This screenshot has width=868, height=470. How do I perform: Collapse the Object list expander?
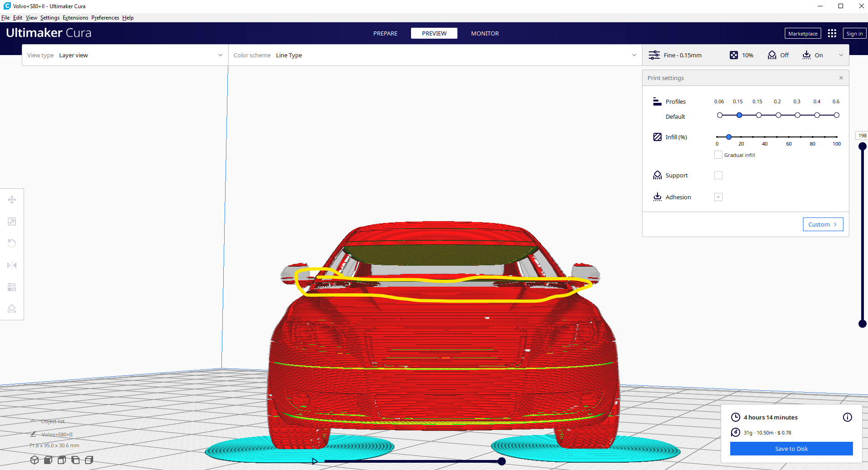coord(33,421)
